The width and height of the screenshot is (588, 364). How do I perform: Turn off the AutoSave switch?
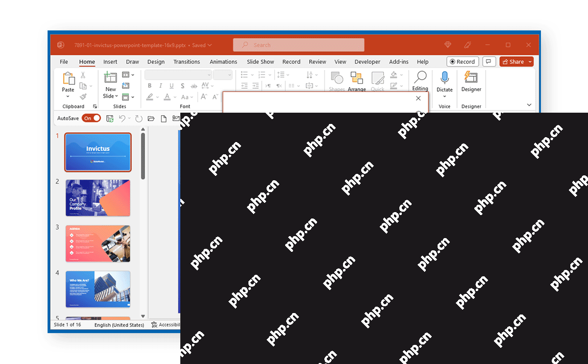(x=91, y=118)
